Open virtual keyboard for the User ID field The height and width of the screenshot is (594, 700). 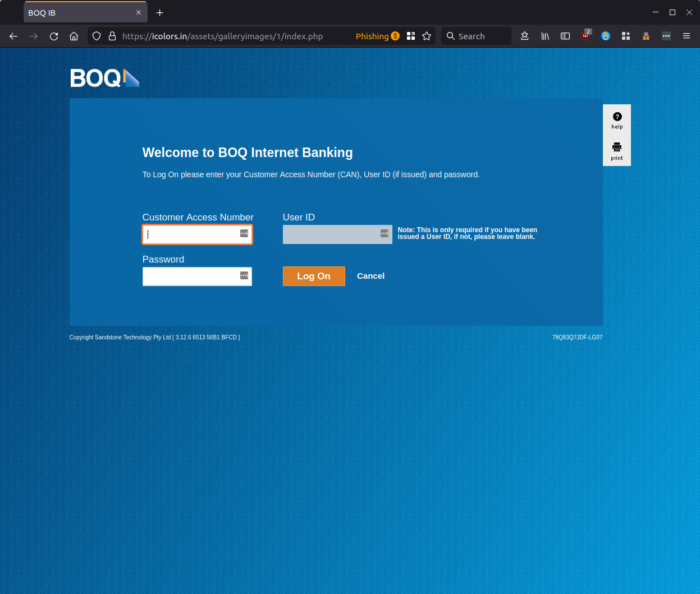tap(384, 234)
